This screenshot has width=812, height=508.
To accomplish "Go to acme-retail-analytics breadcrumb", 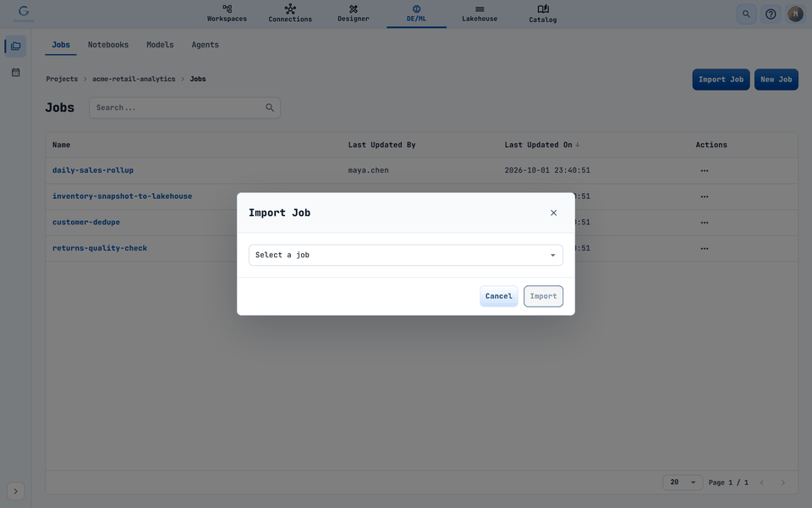I will (x=134, y=79).
